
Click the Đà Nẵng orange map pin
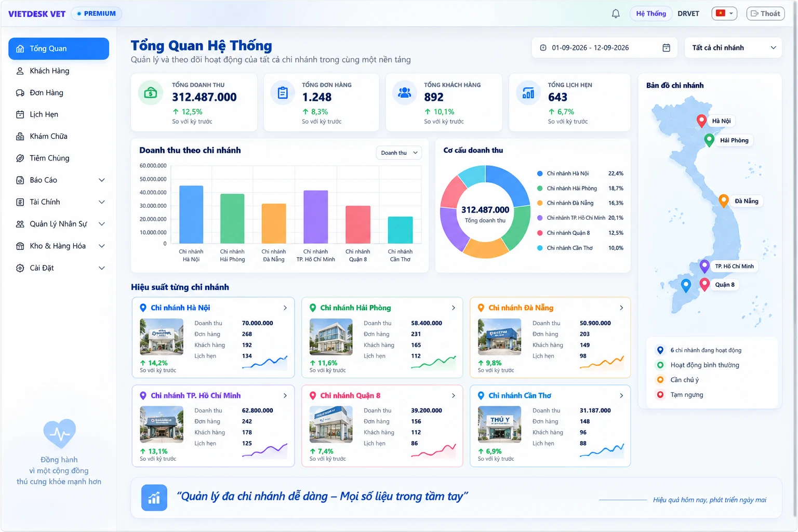click(723, 201)
